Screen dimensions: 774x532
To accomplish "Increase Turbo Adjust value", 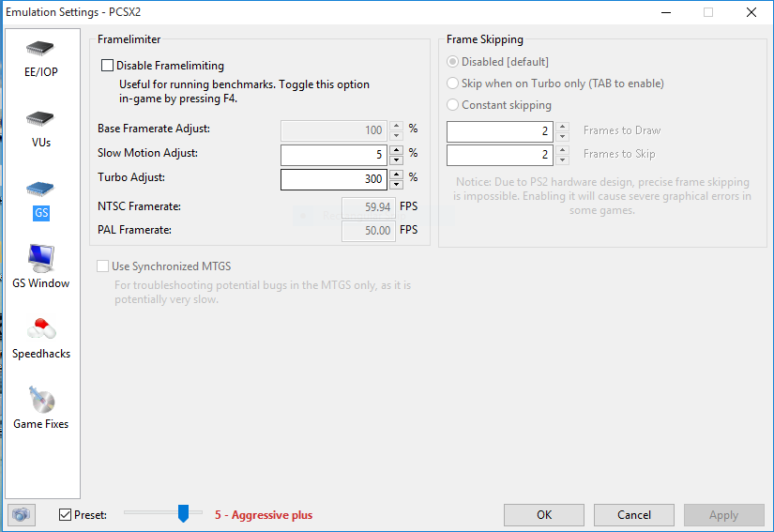I will (396, 175).
